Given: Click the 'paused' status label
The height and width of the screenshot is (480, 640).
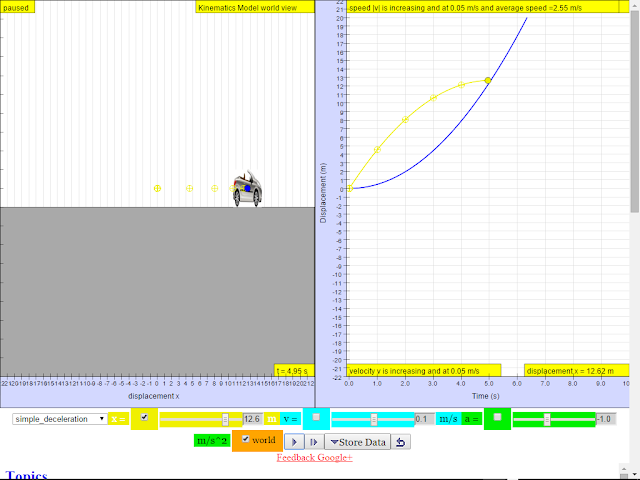Looking at the screenshot, I should pyautogui.click(x=17, y=7).
